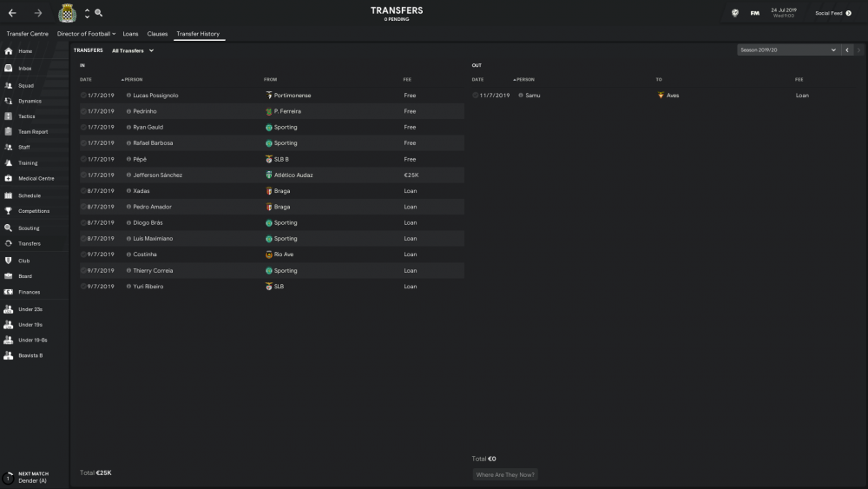Open Season 2019/20 dropdown
This screenshot has height=489, width=868.
(788, 50)
